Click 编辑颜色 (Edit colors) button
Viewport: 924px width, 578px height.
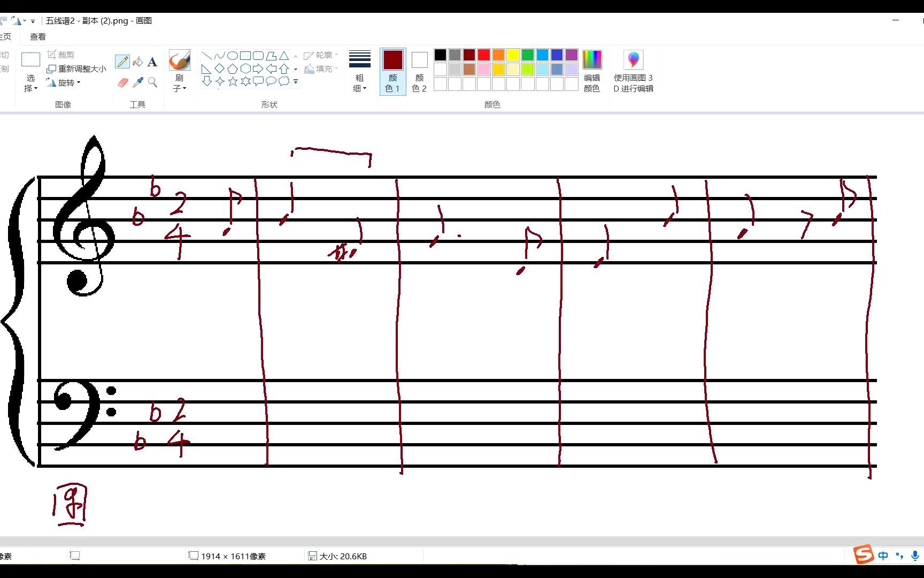592,72
